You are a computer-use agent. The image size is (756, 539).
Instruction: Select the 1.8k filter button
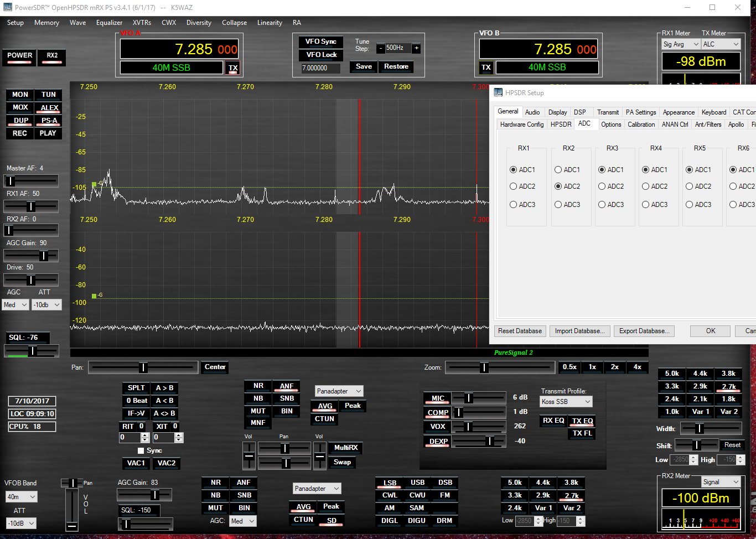pos(728,399)
